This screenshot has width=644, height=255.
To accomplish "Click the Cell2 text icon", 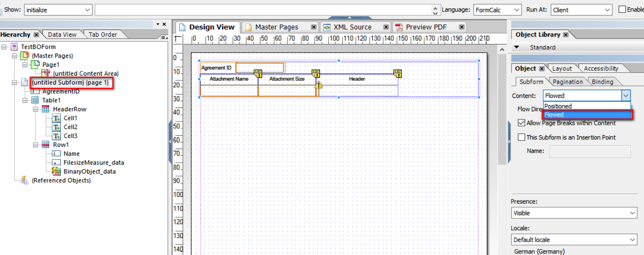I will coord(56,127).
